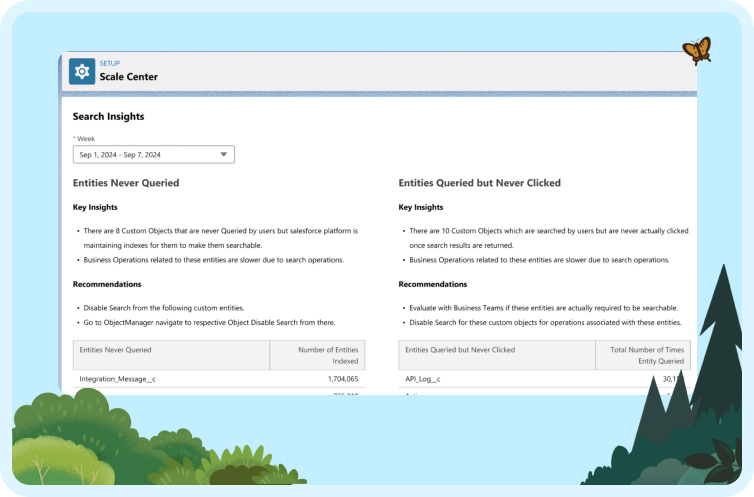Image resolution: width=754 pixels, height=497 pixels.
Task: Click the Entities Never Queried section heading
Action: [126, 183]
